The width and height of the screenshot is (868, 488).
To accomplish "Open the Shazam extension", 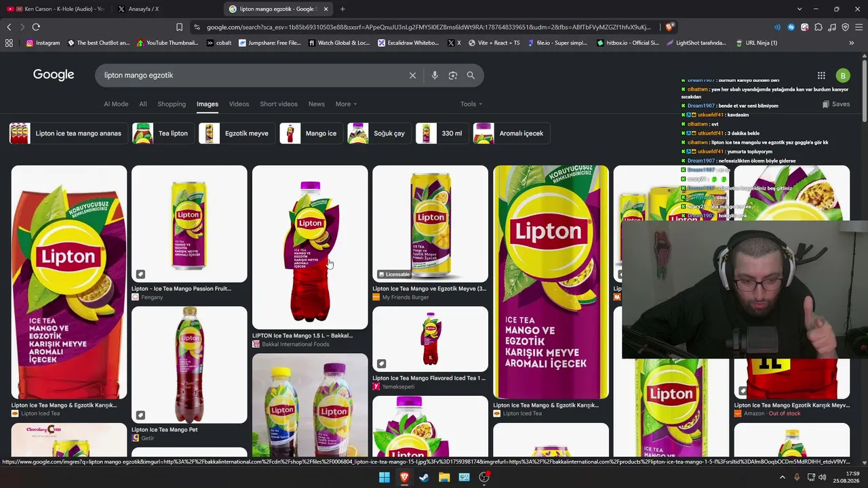I will click(x=791, y=27).
